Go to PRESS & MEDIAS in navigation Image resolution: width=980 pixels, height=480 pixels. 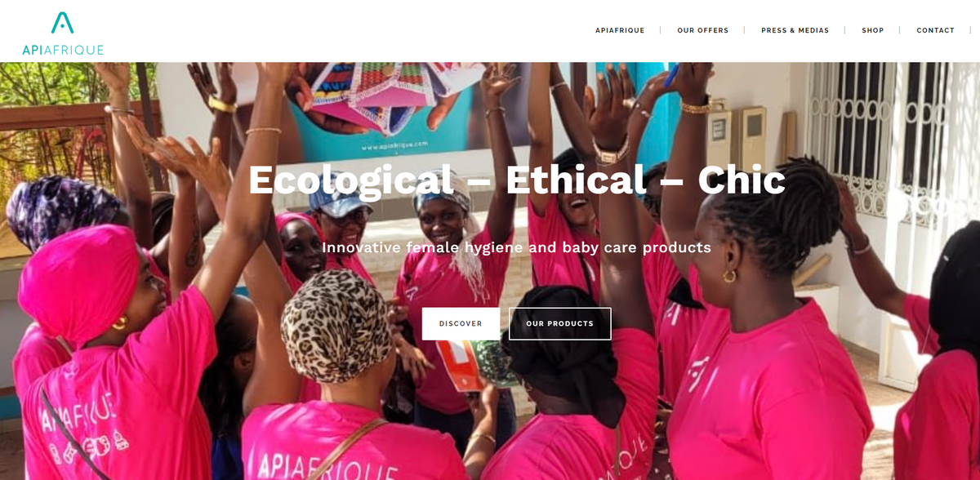[795, 30]
